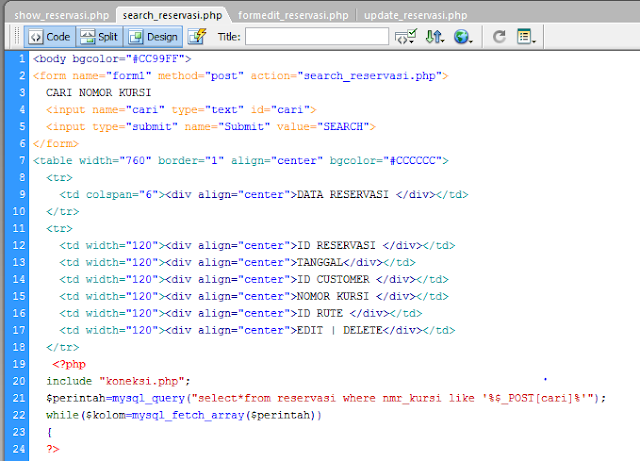Open Preview in browser globe icon
This screenshot has width=640, height=461.
point(462,36)
